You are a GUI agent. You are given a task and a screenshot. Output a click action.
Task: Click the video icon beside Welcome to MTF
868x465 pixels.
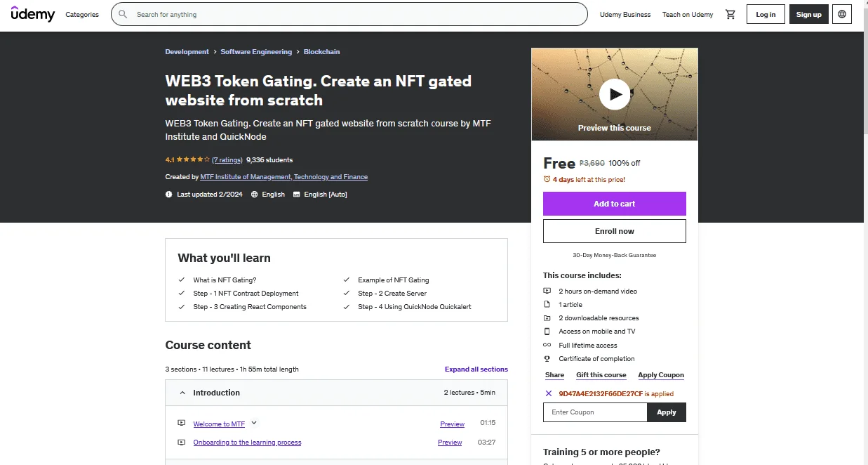[182, 424]
